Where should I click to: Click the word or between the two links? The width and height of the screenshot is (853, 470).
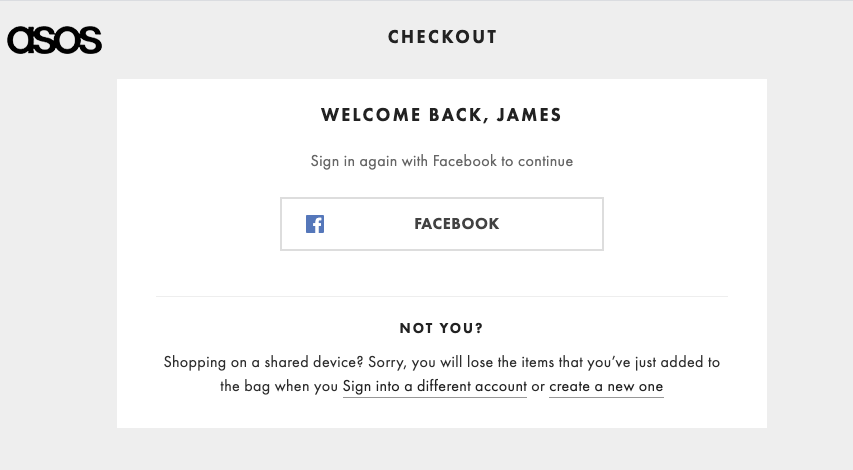click(x=538, y=387)
